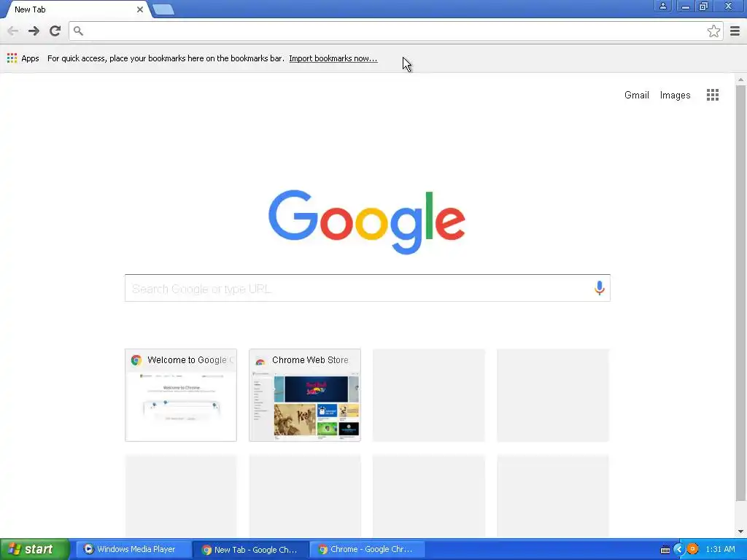
Task: Go back with the back arrow
Action: (13, 31)
